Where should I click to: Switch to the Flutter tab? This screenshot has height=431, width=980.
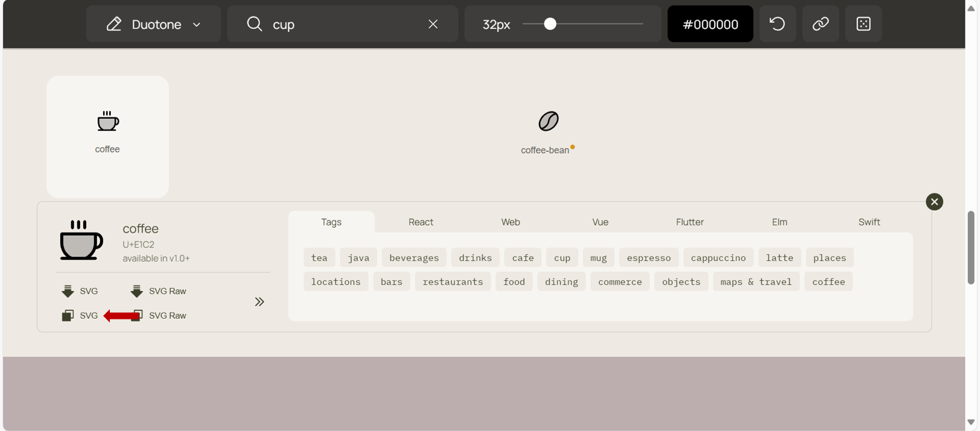coord(689,222)
